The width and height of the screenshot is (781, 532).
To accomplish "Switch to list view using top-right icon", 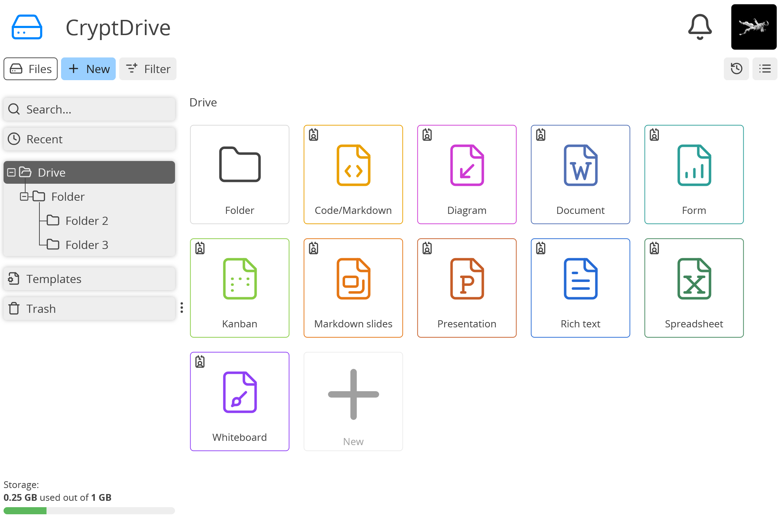I will [x=765, y=69].
